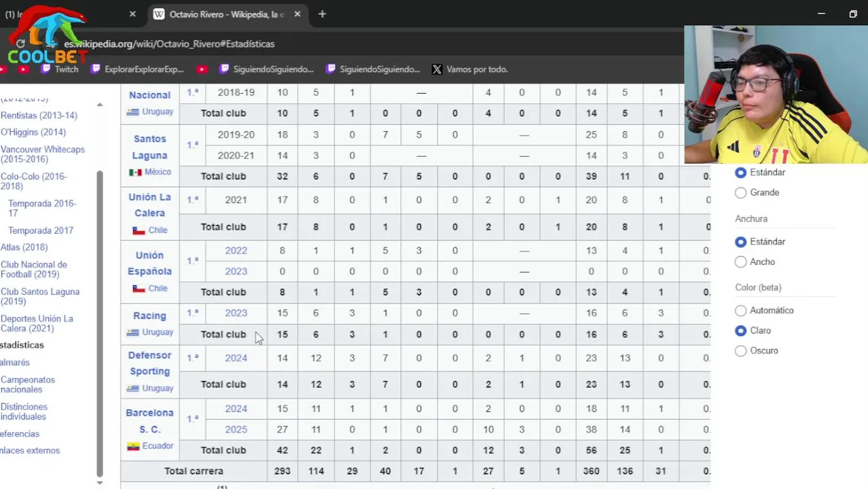Click the sidebar scrollbar down arrow
The height and width of the screenshot is (489, 868).
pyautogui.click(x=100, y=483)
